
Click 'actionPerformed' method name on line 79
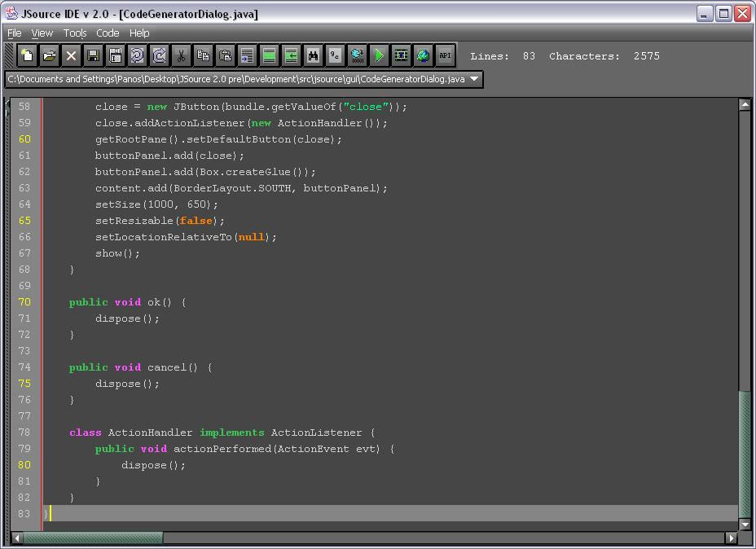pos(222,449)
